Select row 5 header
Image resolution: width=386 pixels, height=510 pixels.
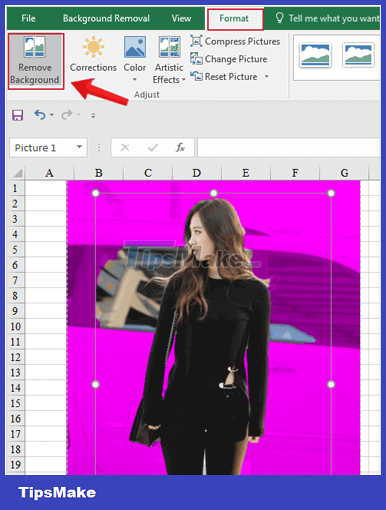click(16, 250)
